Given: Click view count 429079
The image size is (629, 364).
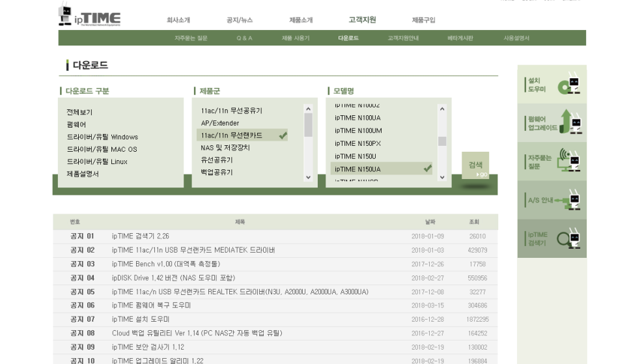Looking at the screenshot, I should pyautogui.click(x=477, y=250).
